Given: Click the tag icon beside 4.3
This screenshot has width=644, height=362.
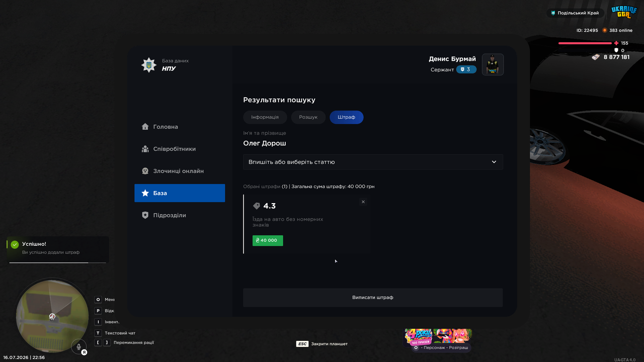Looking at the screenshot, I should point(257,206).
